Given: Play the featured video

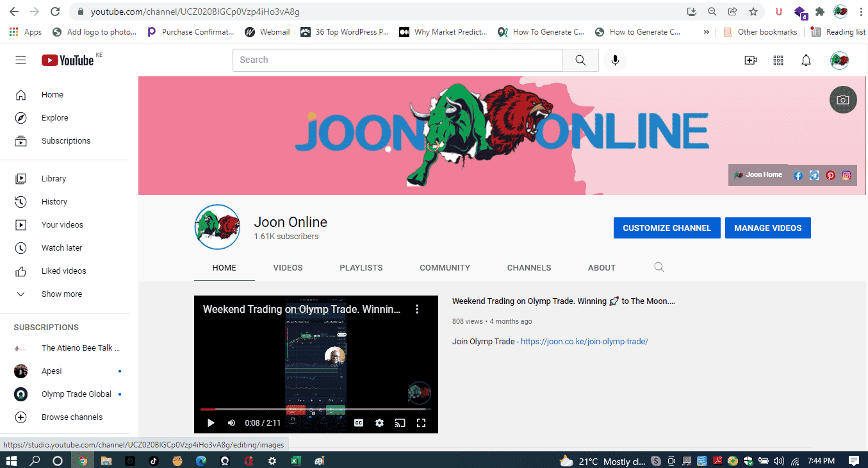Looking at the screenshot, I should tap(211, 422).
